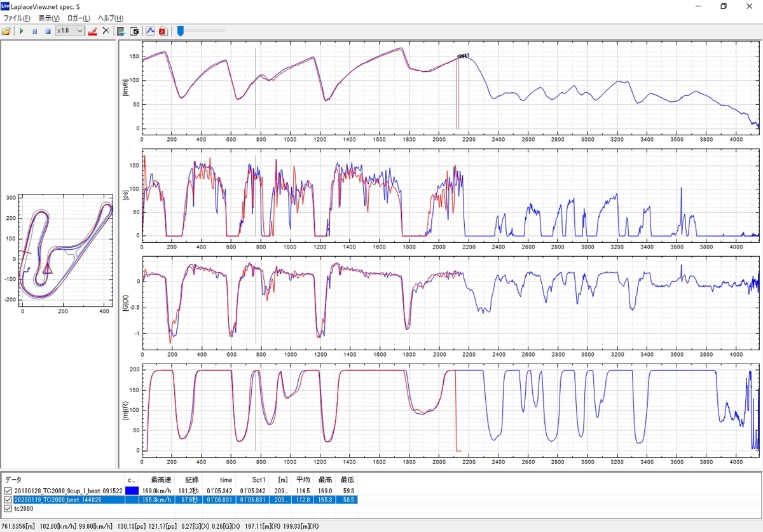Select the 20200119_TC2000_best 144826 row
The width and height of the screenshot is (763, 532).
click(180, 500)
